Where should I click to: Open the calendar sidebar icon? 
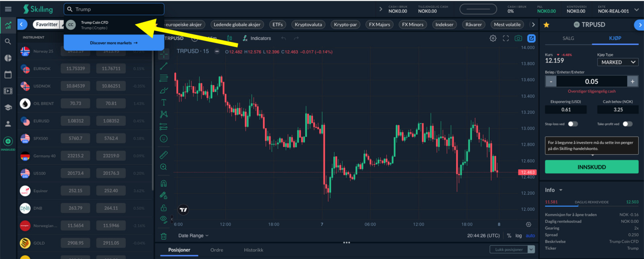(8, 74)
